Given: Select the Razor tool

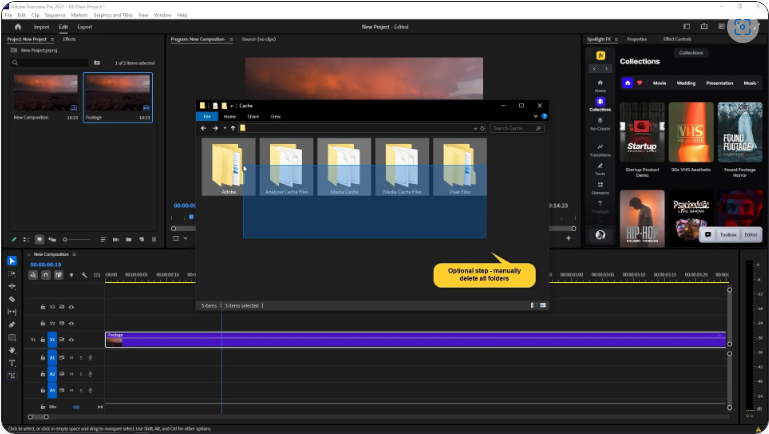Looking at the screenshot, I should click(12, 299).
